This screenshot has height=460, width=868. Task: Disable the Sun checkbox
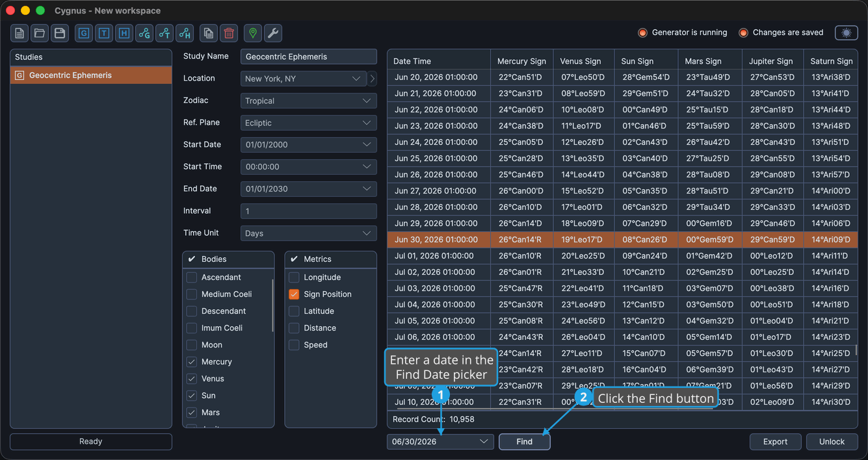(192, 396)
